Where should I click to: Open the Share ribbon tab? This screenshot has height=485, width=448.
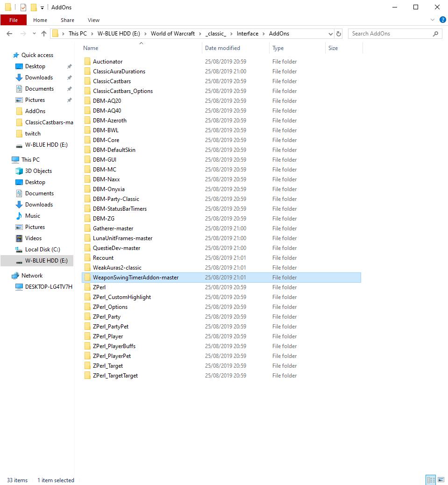pos(67,20)
